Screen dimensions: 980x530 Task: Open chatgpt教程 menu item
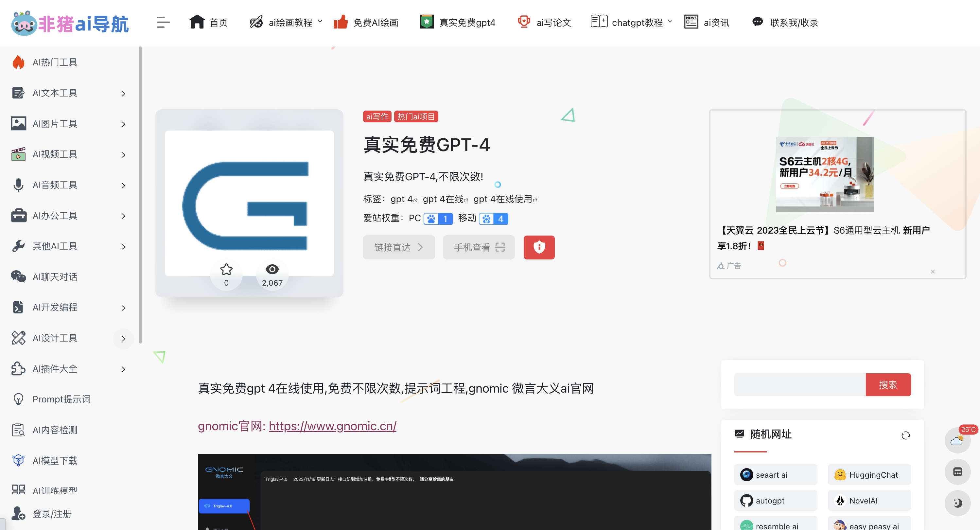627,23
